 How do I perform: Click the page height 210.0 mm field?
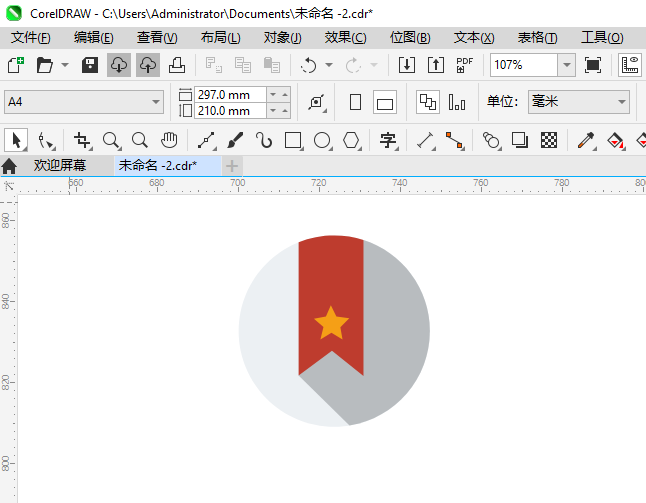[x=230, y=111]
